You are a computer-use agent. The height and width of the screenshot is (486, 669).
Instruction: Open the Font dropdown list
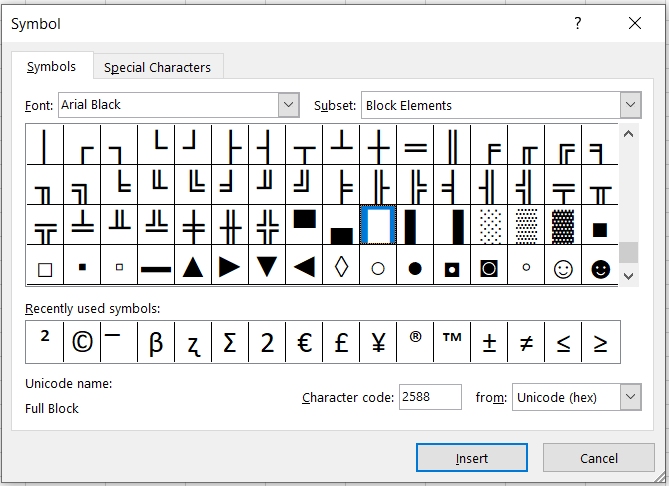288,105
